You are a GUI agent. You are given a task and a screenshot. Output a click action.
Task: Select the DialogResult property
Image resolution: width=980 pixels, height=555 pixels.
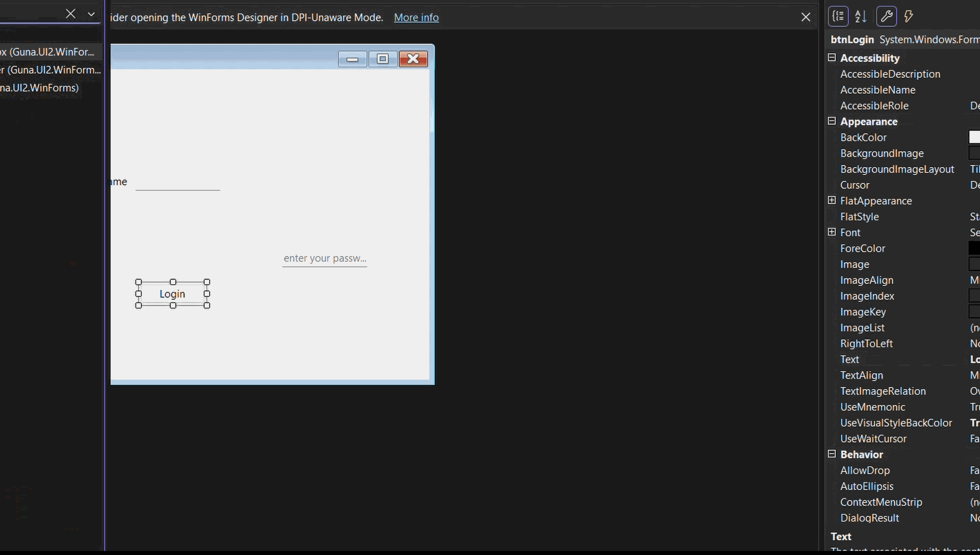click(869, 517)
